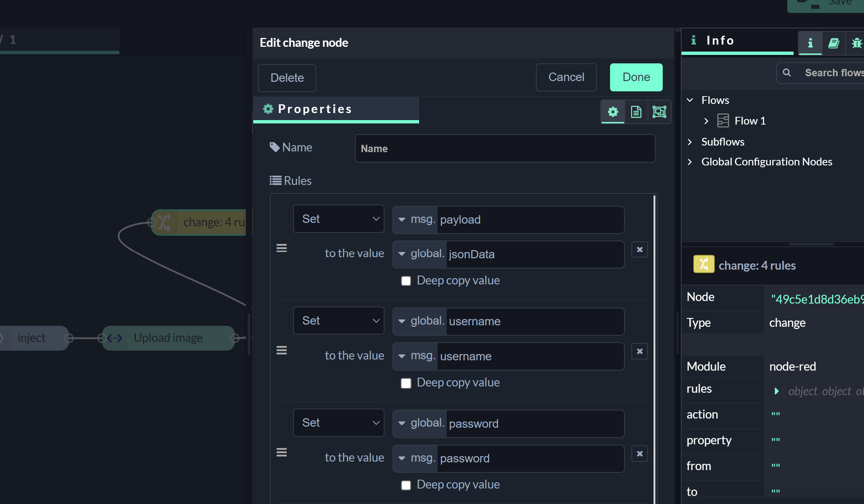Screen dimensions: 864x504
Task: Open the Debug bug icon tab
Action: click(857, 43)
